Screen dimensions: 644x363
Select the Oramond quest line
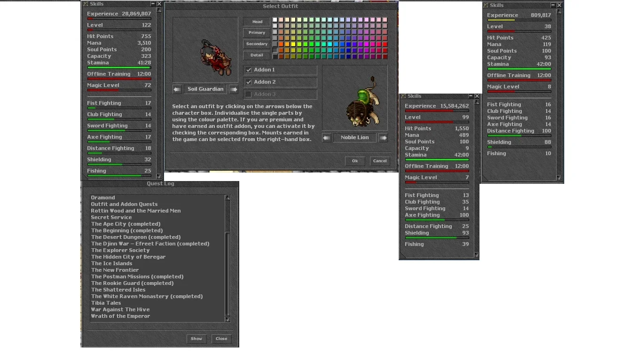tap(103, 197)
